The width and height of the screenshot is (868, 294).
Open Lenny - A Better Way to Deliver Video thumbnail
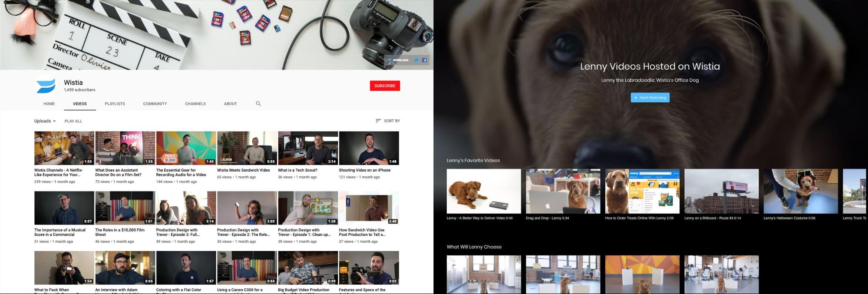[484, 192]
